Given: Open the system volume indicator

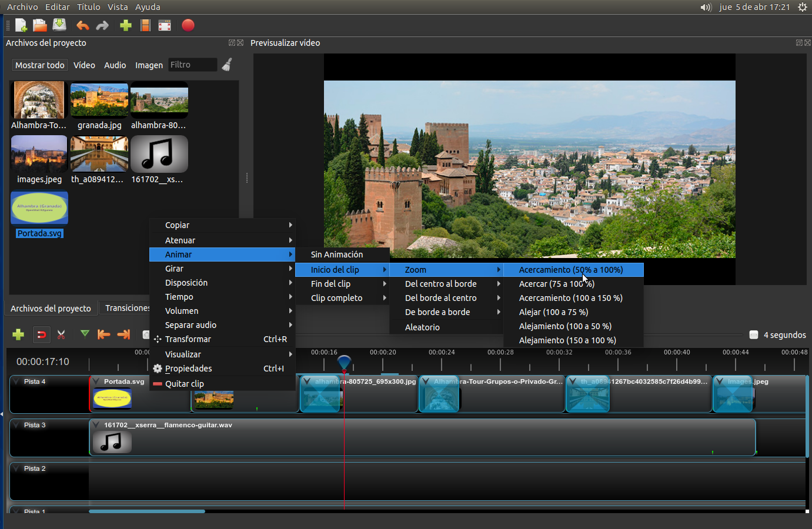Looking at the screenshot, I should point(706,7).
